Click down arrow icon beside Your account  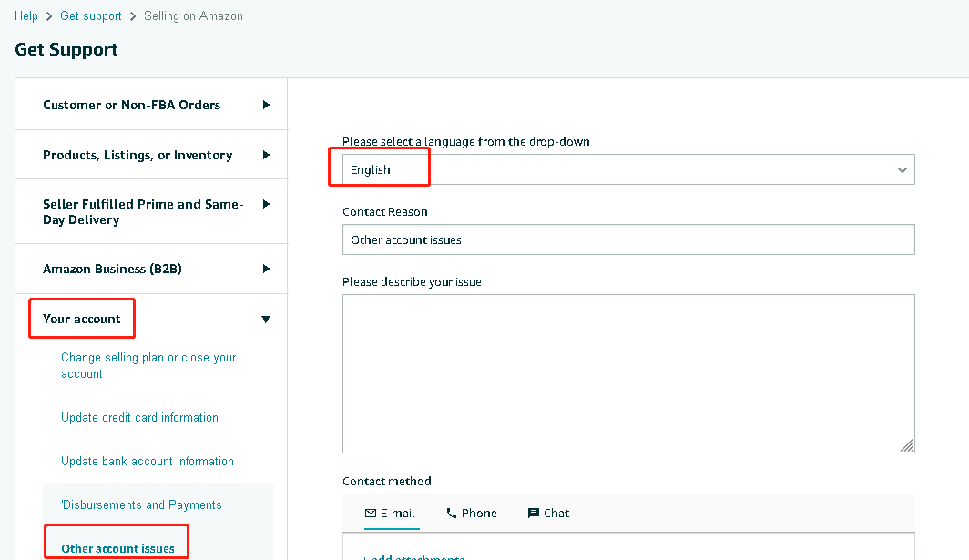(x=266, y=320)
